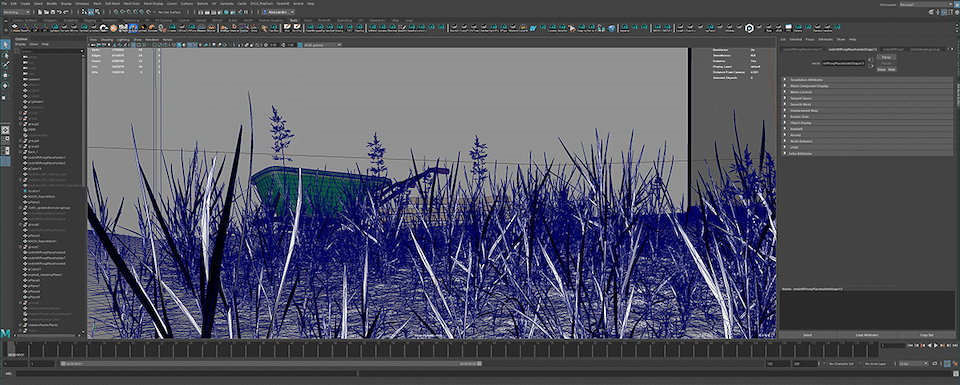The height and width of the screenshot is (385, 960).
Task: Expand the Smooth Mesh section
Action: [868, 104]
